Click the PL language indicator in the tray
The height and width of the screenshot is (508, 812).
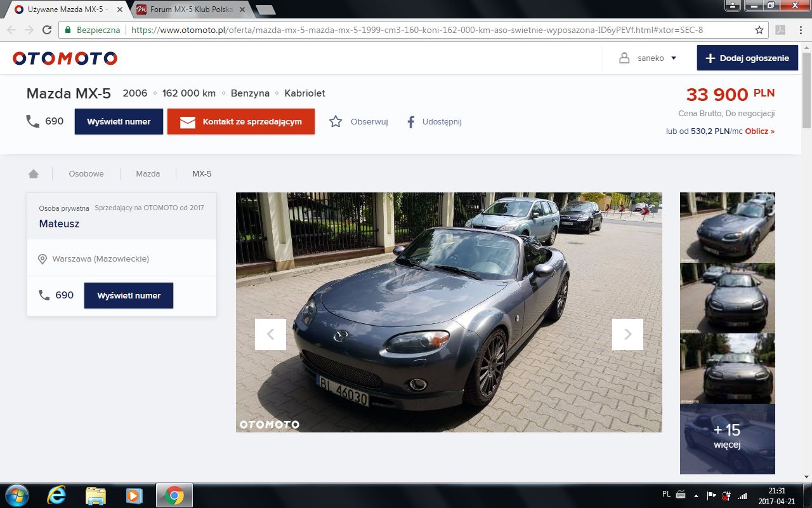click(666, 494)
